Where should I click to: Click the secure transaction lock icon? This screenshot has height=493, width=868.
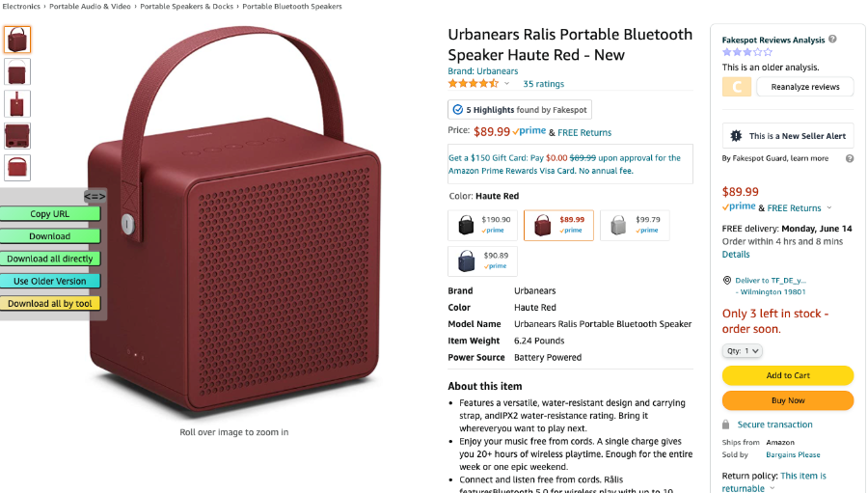(x=725, y=425)
